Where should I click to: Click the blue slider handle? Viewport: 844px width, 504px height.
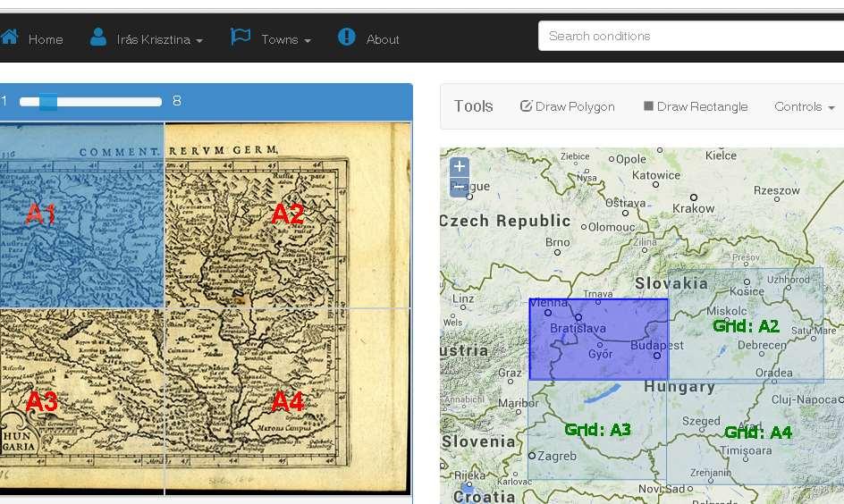coord(48,101)
